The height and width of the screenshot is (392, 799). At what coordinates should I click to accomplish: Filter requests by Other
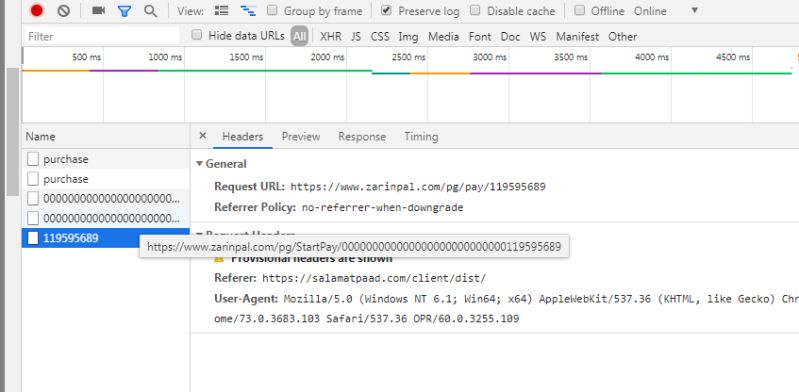pos(622,37)
